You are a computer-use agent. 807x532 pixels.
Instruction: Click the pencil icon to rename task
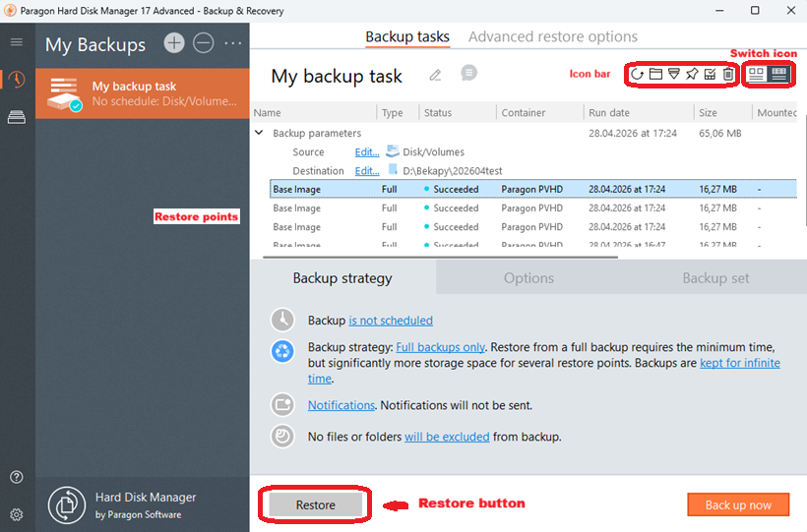pos(435,75)
